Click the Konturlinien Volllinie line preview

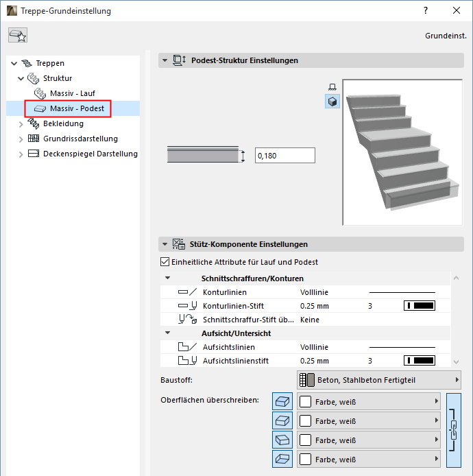pos(402,292)
